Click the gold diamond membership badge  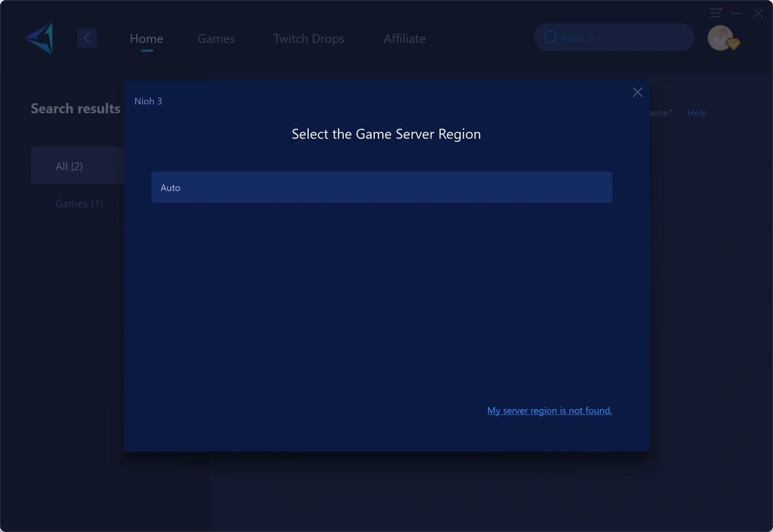734,44
